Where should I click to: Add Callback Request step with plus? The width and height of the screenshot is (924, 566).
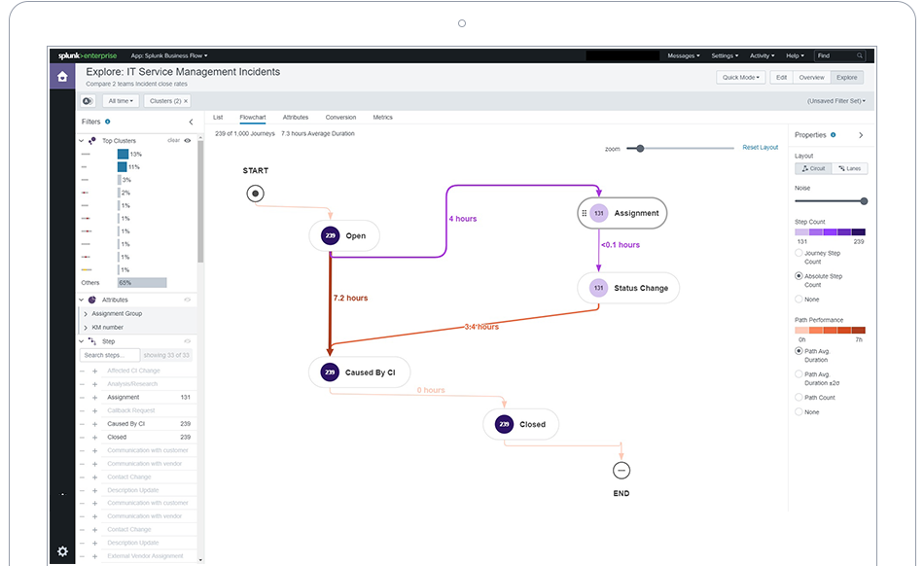tap(95, 410)
